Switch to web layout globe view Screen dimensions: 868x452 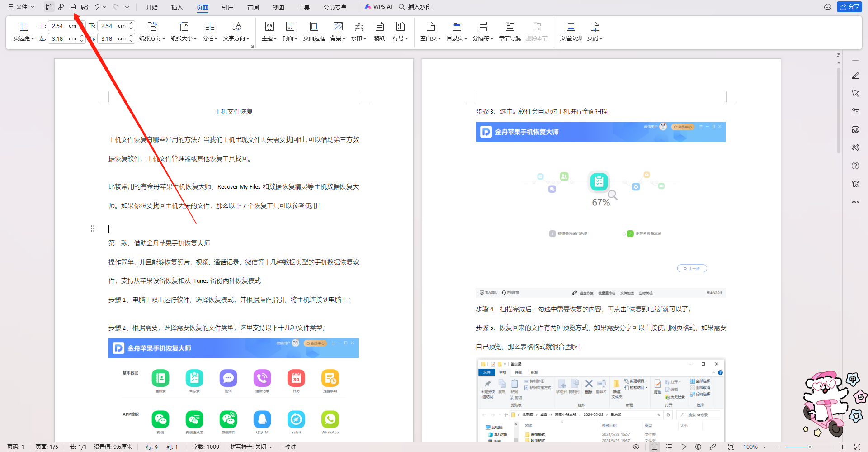(x=698, y=447)
